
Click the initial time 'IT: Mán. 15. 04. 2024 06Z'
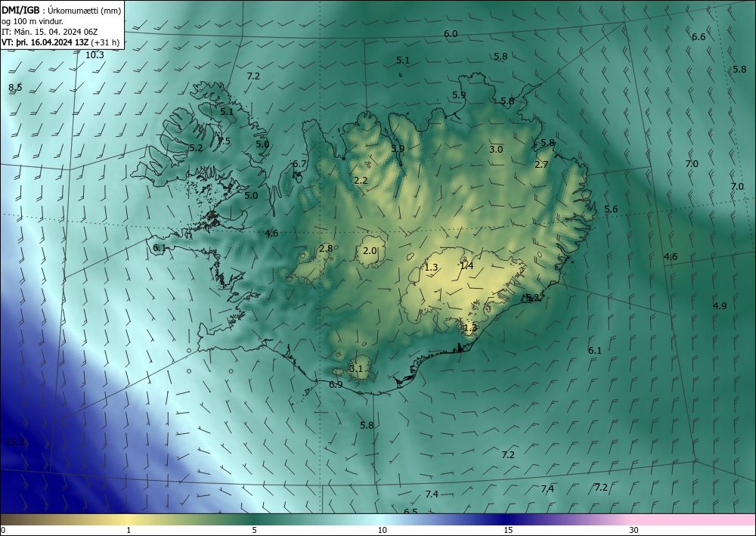coord(50,32)
